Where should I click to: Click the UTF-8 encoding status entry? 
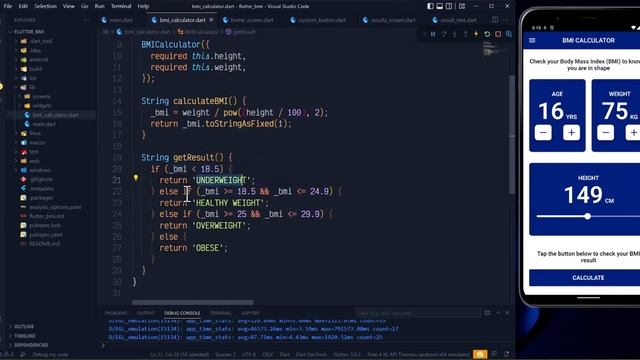pyautogui.click(x=249, y=355)
